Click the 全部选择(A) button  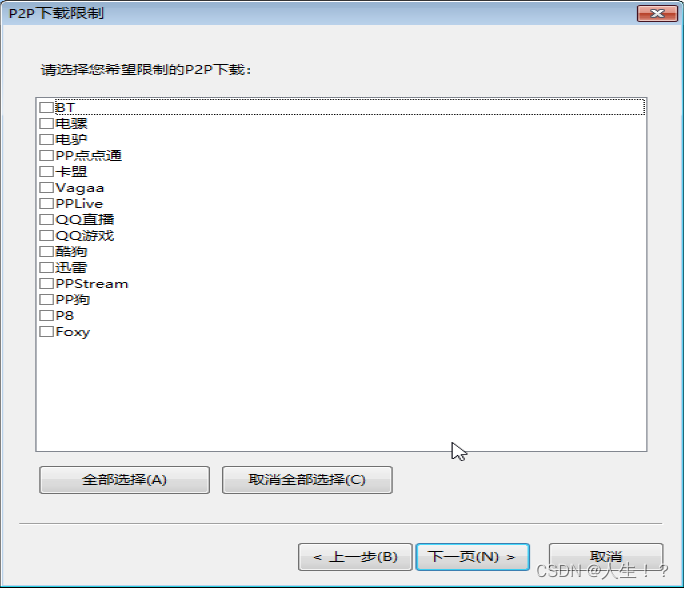[124, 480]
